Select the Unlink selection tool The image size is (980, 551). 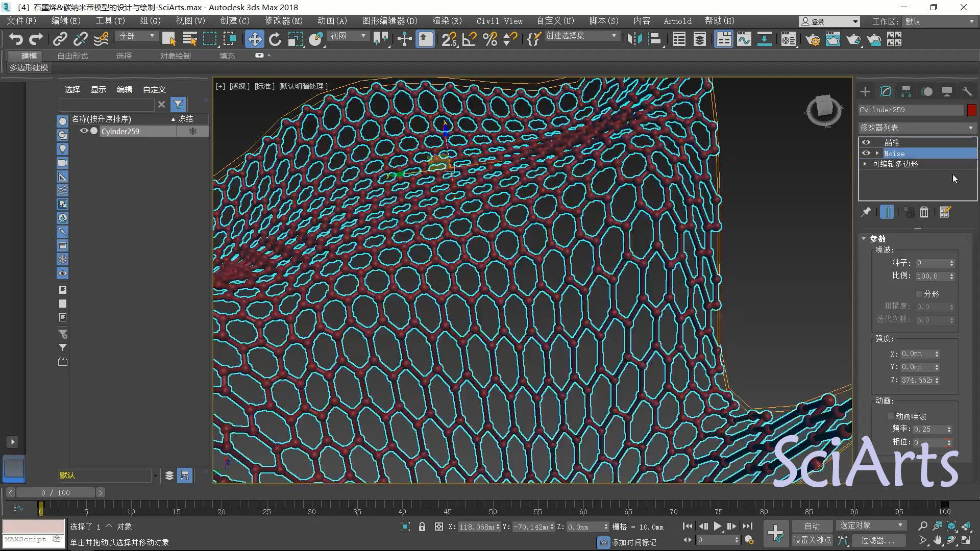80,39
